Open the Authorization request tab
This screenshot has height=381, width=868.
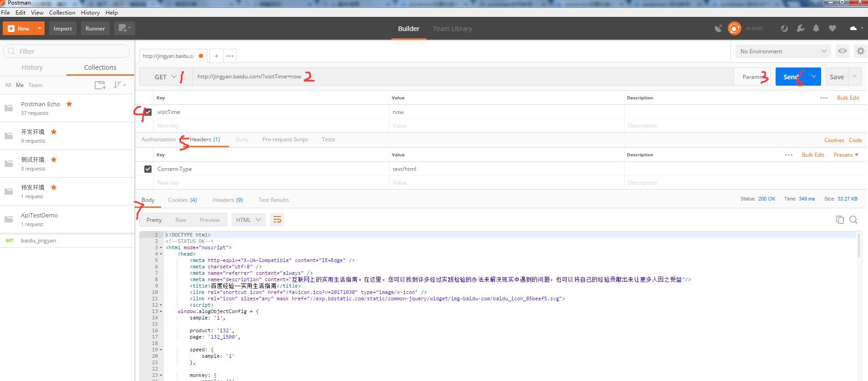coord(158,139)
